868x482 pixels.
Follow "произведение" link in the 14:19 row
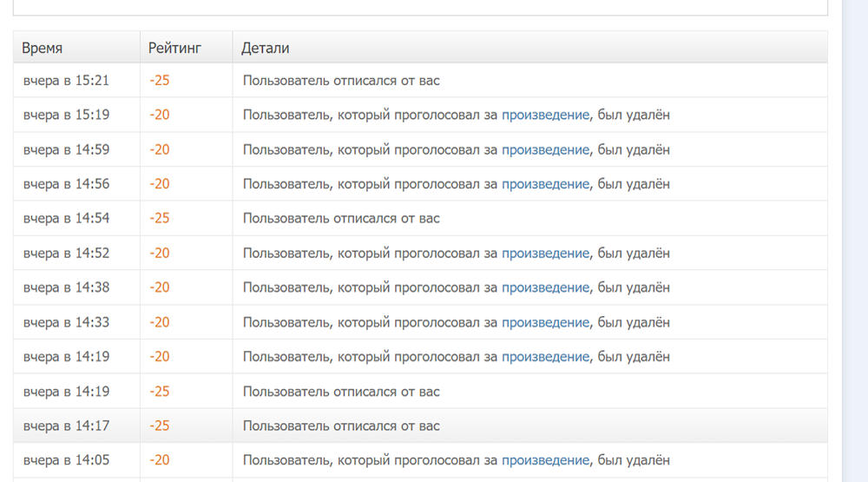545,357
